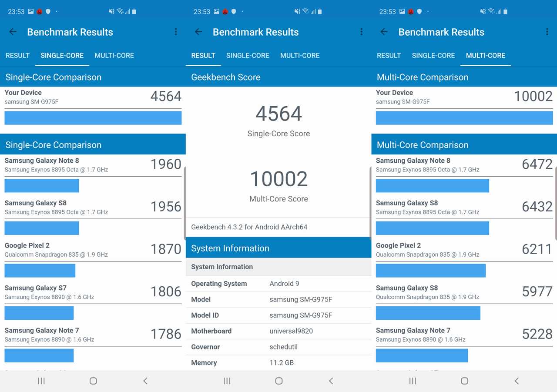The height and width of the screenshot is (392, 557).
Task: Open three-dot overflow menu on the Multi-Core Comparison screen
Action: (547, 32)
